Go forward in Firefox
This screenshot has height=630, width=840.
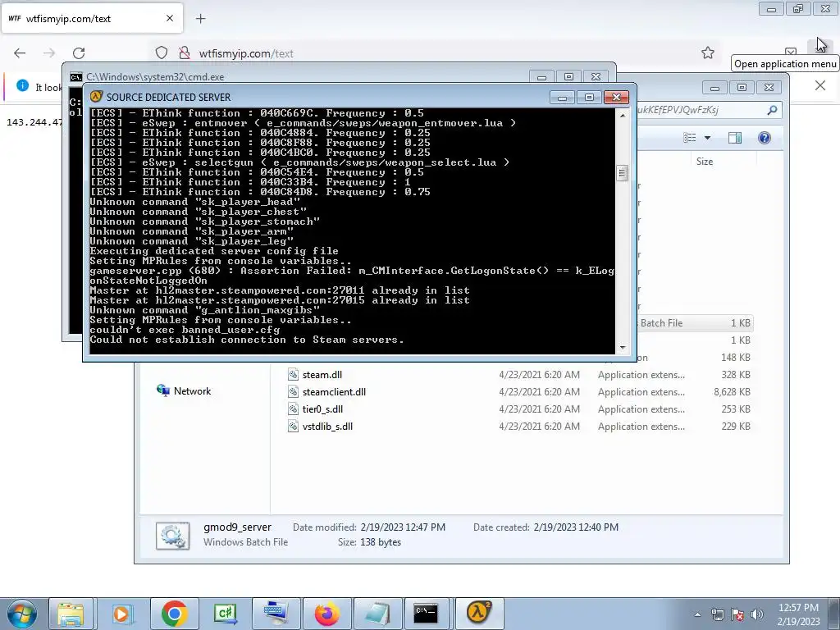click(x=49, y=53)
